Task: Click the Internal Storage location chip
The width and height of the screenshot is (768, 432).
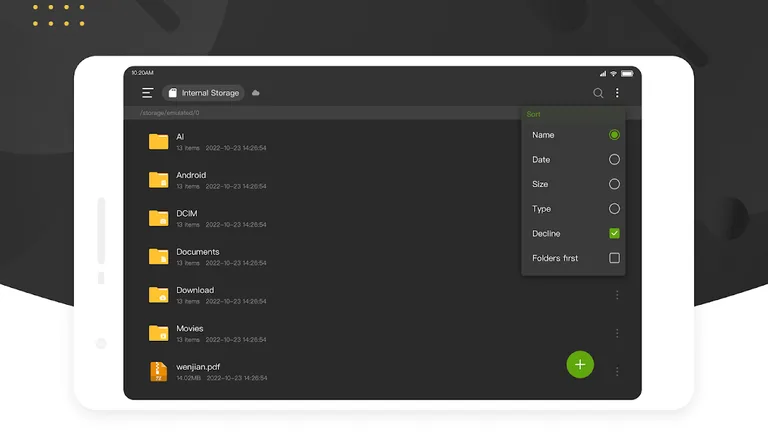Action: (203, 93)
